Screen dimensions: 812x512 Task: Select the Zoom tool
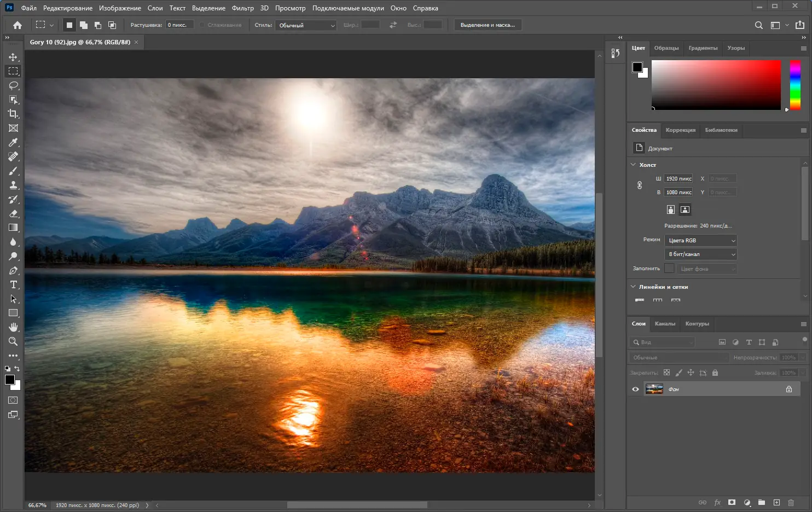[14, 341]
